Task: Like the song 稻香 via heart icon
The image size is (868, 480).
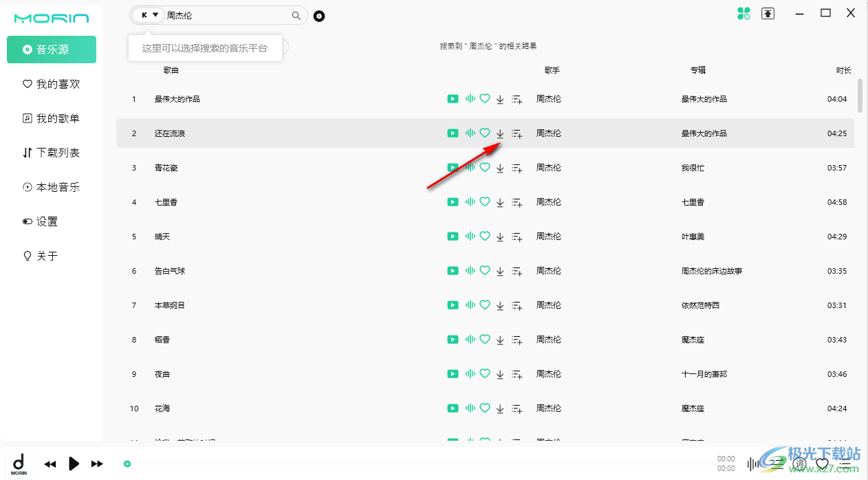Action: (485, 340)
